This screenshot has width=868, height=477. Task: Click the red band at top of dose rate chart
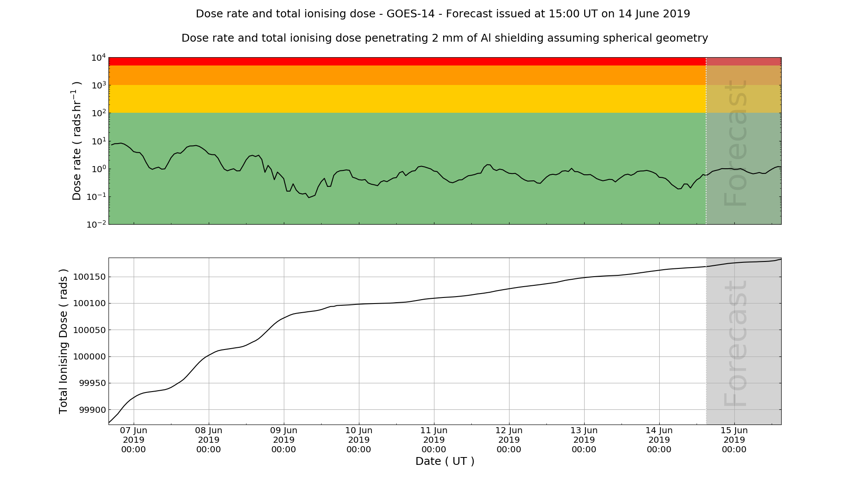407,61
